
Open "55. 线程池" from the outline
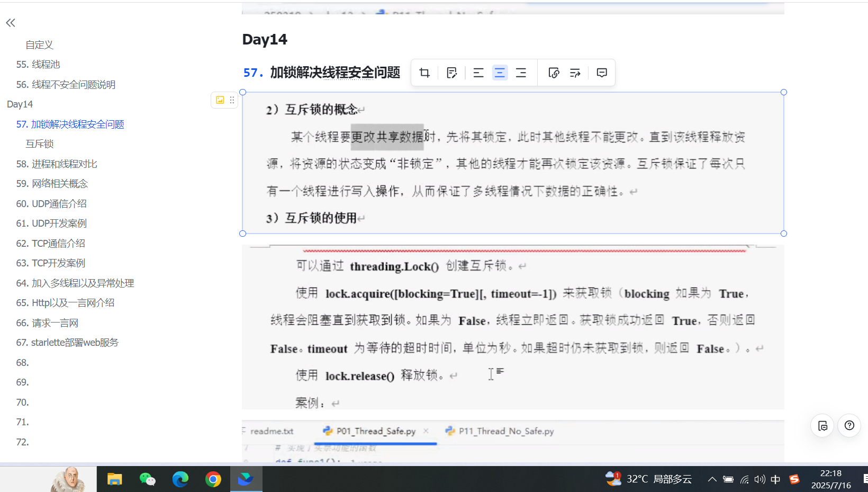coord(38,64)
